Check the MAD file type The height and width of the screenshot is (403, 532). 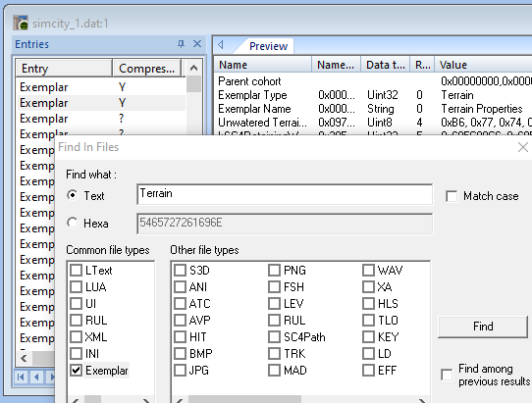click(x=274, y=370)
